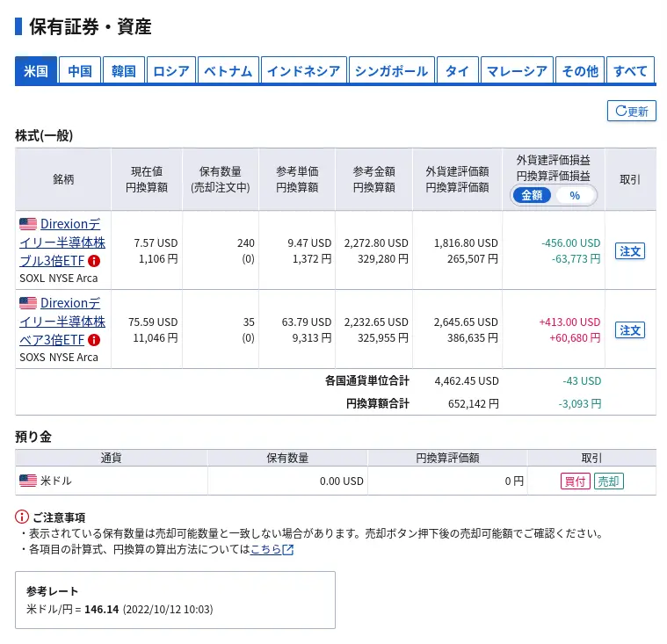
Task: Click the 35 holding quantity
Action: 249,322
